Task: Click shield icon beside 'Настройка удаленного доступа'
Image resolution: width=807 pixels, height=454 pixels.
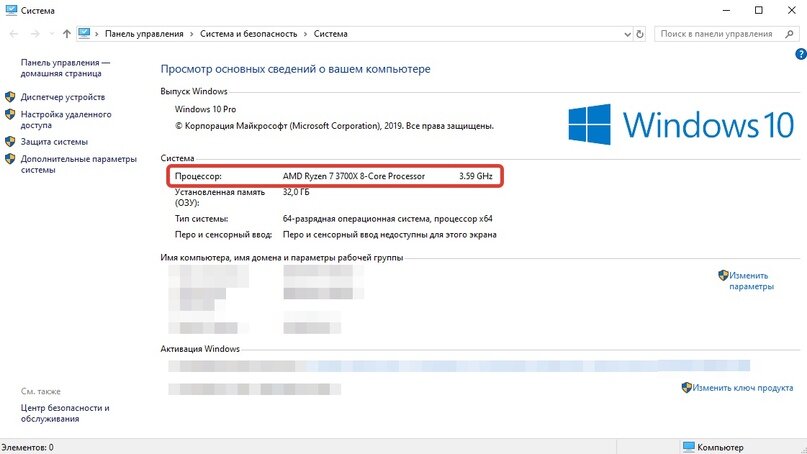Action: pyautogui.click(x=10, y=114)
